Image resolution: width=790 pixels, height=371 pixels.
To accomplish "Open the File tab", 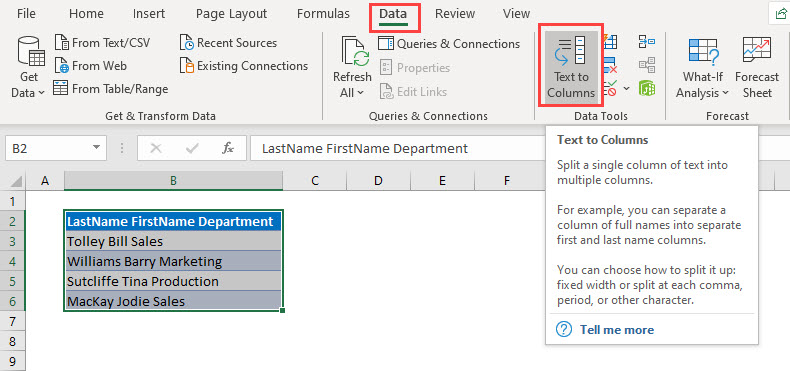I will coord(26,14).
